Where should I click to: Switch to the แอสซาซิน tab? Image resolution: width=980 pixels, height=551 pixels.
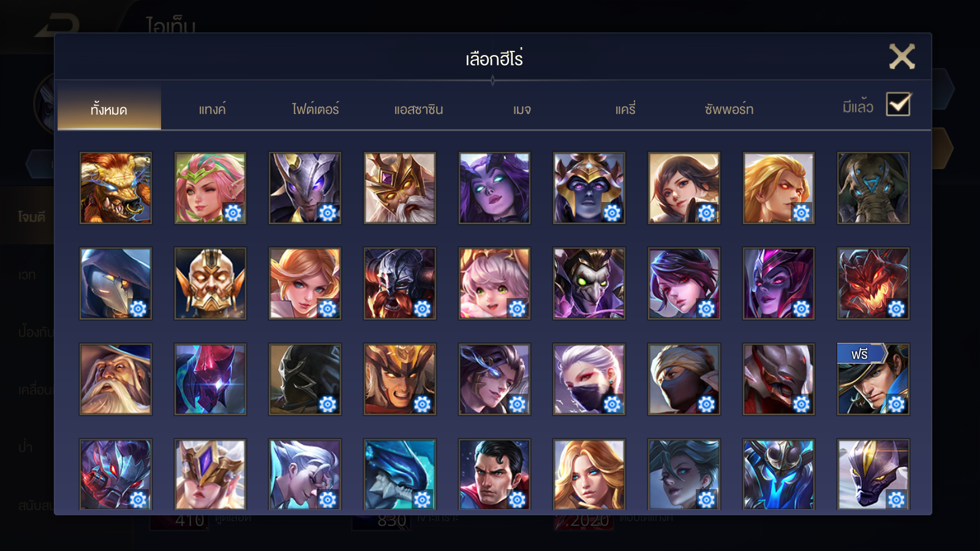click(418, 109)
